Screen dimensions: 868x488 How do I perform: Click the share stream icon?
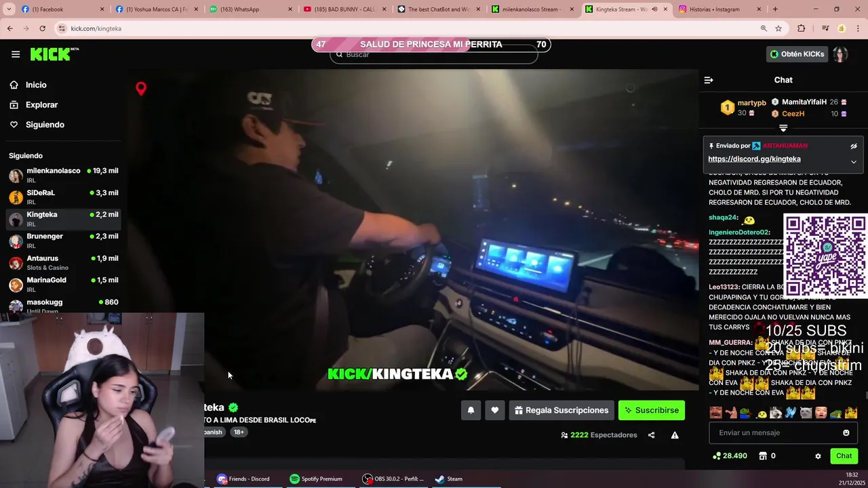point(651,435)
